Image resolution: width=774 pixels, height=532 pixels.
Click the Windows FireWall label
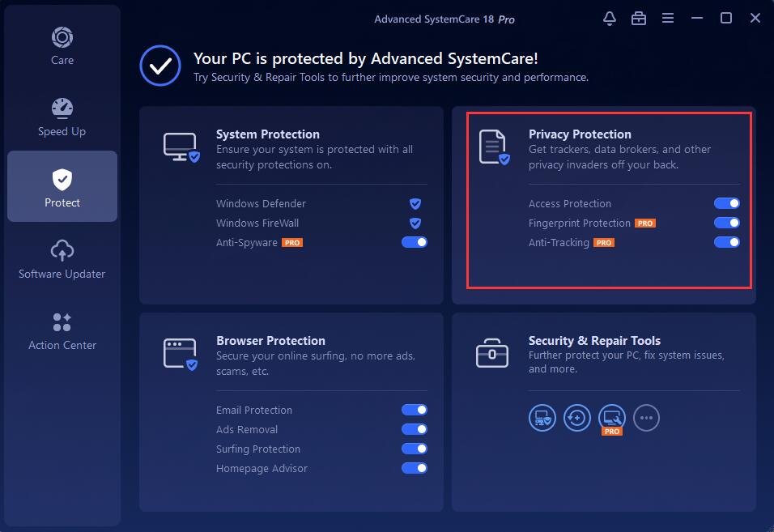coord(257,223)
